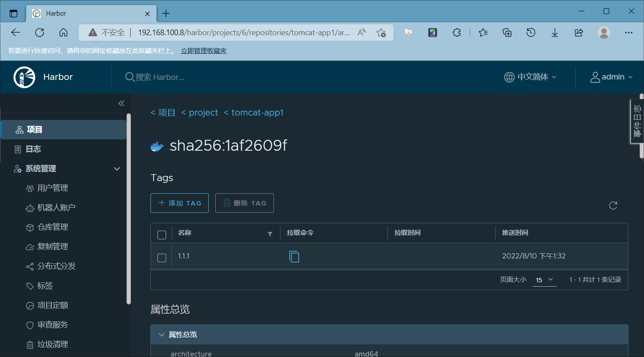This screenshot has height=357, width=644.
Task: Change page size from 15
Action: coord(544,280)
